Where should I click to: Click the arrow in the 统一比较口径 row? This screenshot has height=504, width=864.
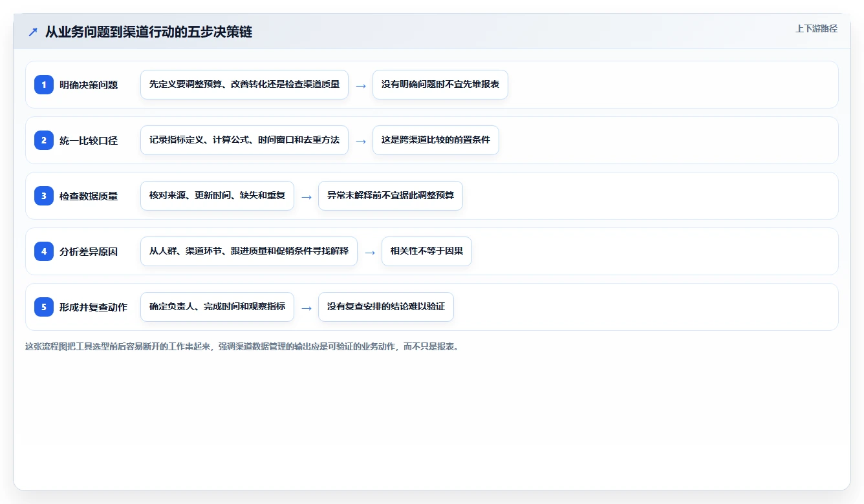[x=361, y=141]
